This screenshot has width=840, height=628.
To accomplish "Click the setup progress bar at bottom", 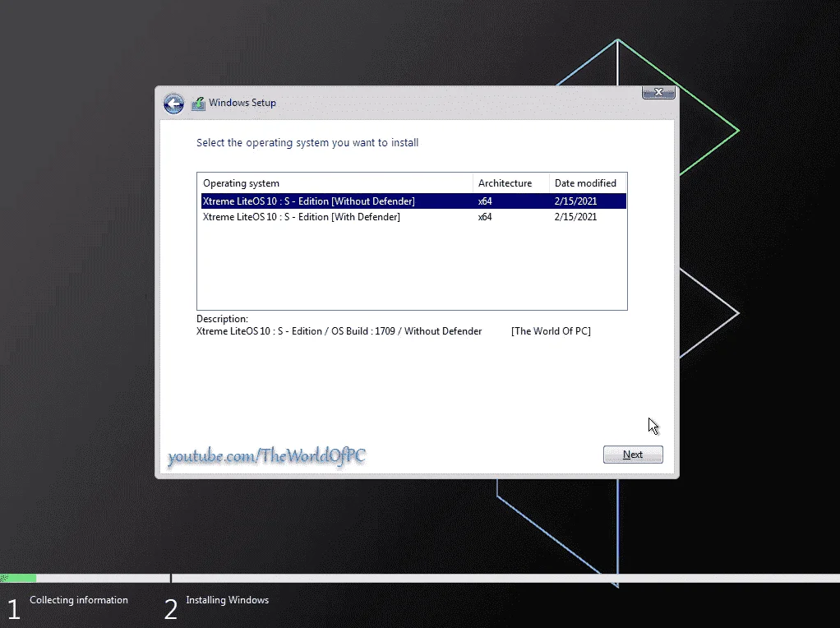I will click(420, 578).
